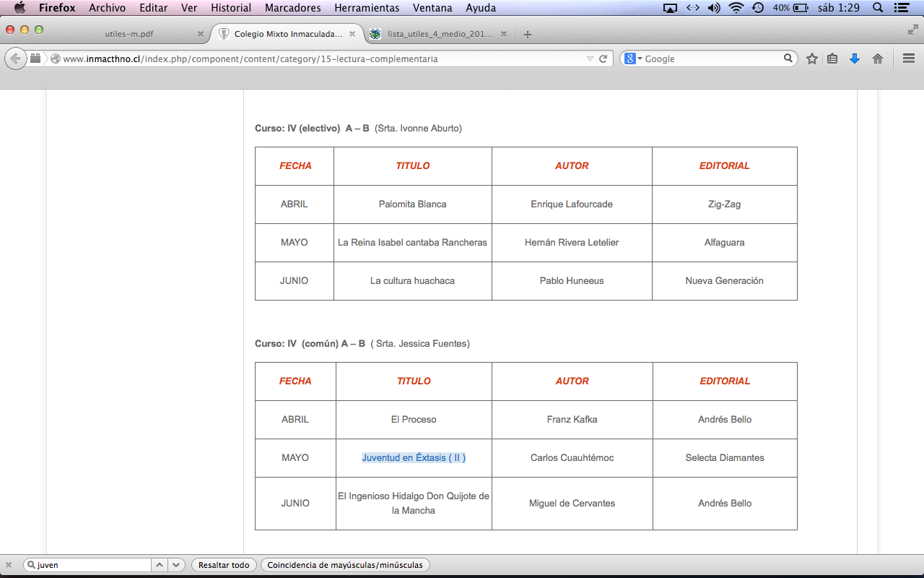Click the Pablo Huneeus author cell

pyautogui.click(x=572, y=281)
